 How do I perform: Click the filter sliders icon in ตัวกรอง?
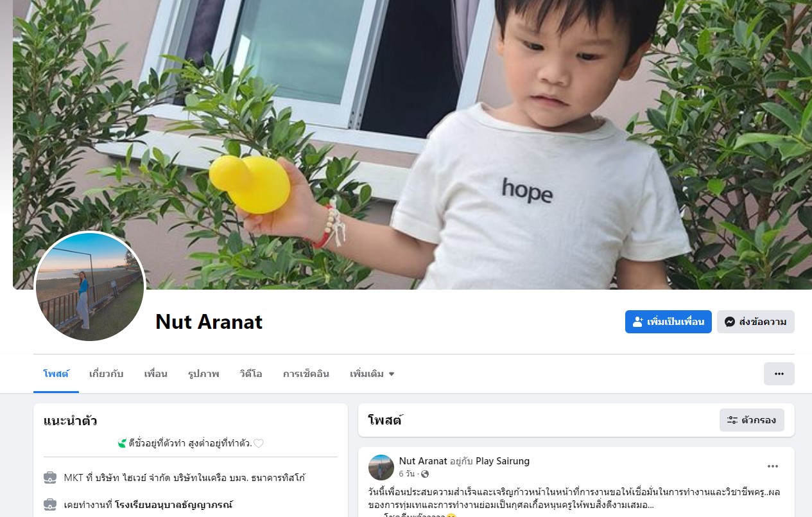[732, 421]
